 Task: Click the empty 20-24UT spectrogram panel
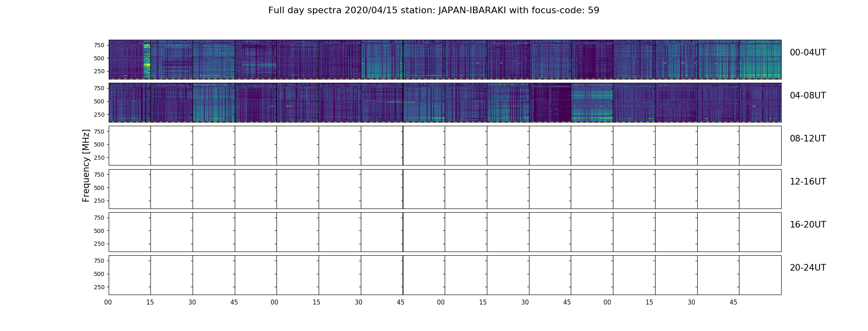tap(445, 275)
